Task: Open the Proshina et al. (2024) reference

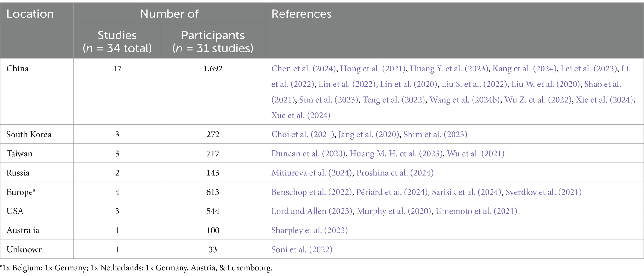Action: click(x=395, y=173)
